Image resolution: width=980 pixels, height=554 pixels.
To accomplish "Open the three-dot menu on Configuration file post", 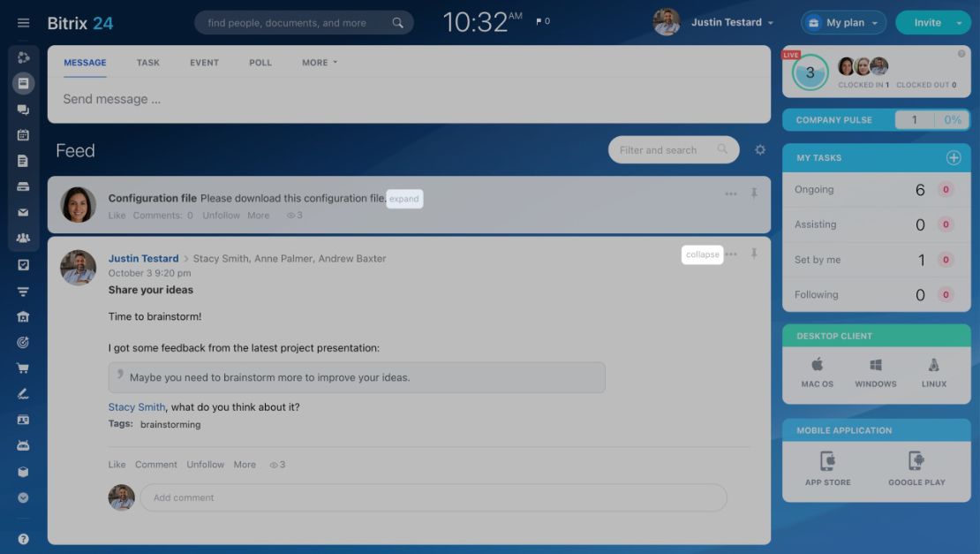I will click(731, 194).
